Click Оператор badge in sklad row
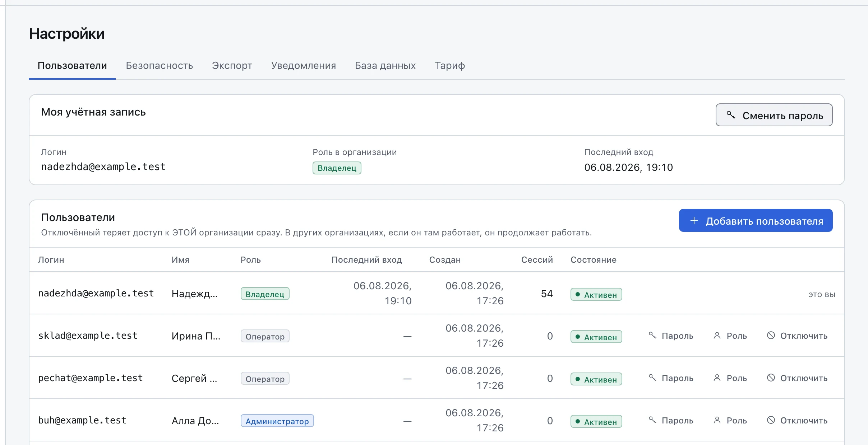This screenshot has height=445, width=868. click(265, 336)
